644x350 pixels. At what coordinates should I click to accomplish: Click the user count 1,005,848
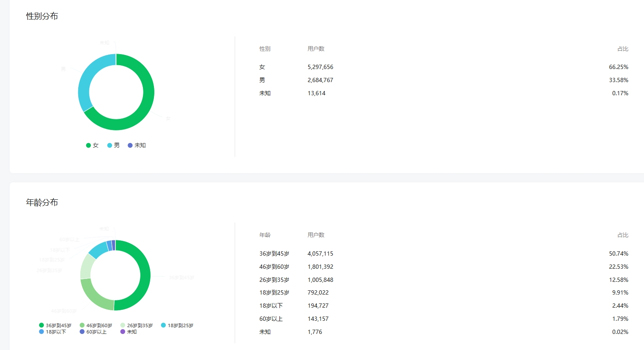coord(320,280)
